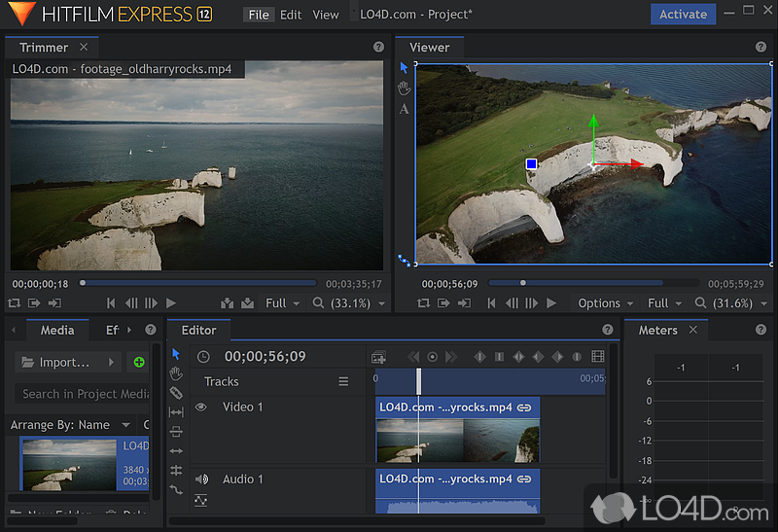
Task: Select Editor ripple edit tool
Action: [x=176, y=451]
